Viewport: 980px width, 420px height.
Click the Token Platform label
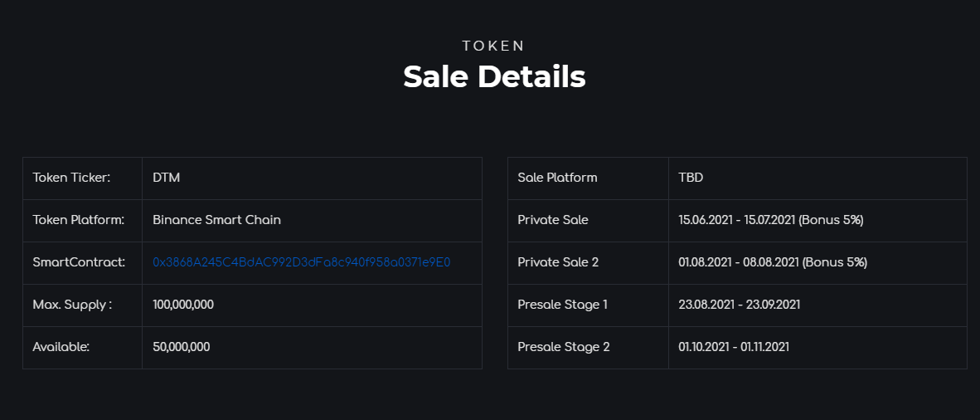(78, 220)
